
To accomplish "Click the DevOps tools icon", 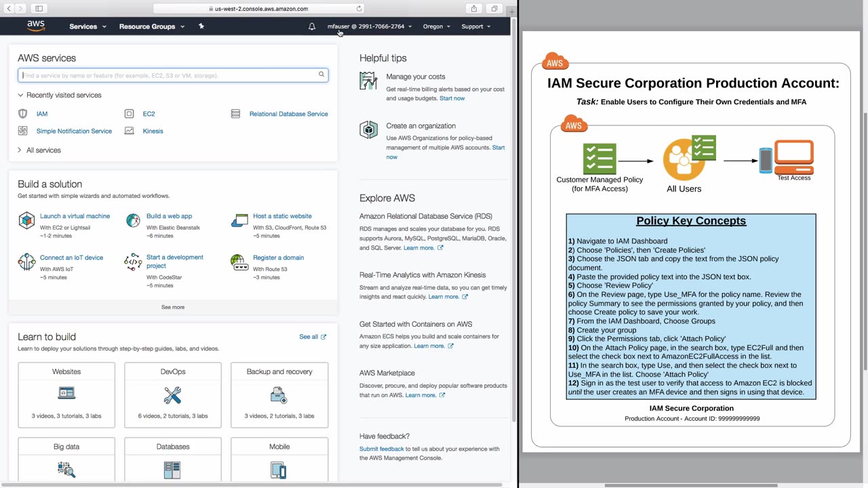I will pos(173,394).
